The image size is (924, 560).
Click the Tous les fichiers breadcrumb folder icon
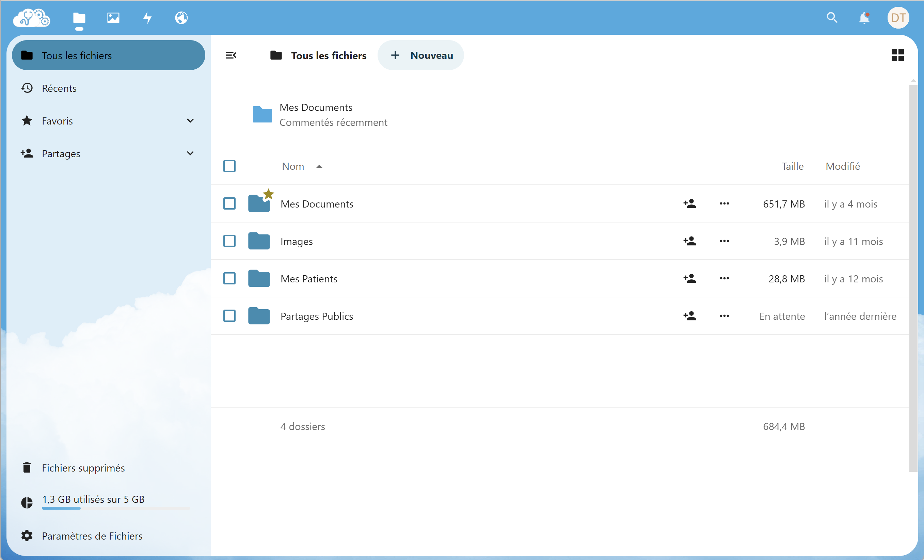tap(276, 55)
